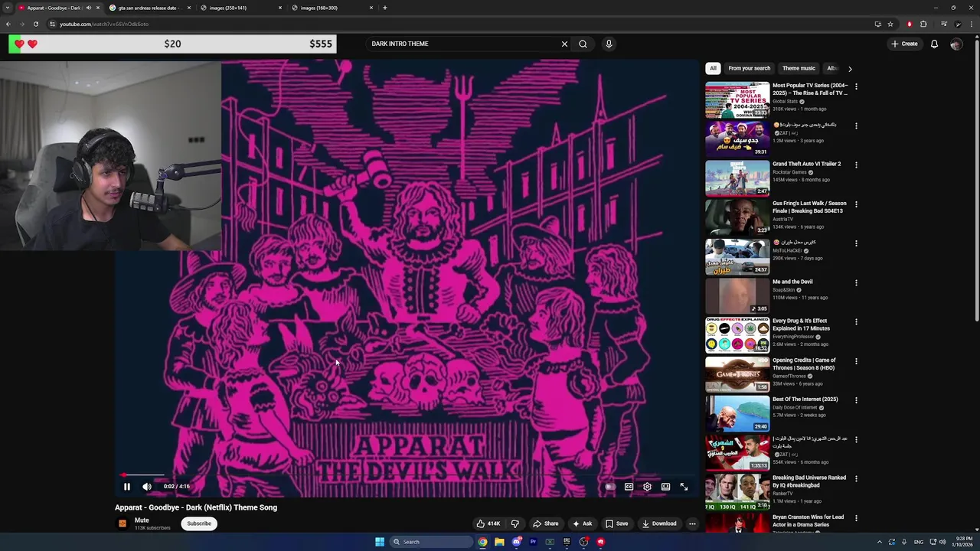Reload the page
Viewport: 980px width, 551px height.
click(35, 24)
